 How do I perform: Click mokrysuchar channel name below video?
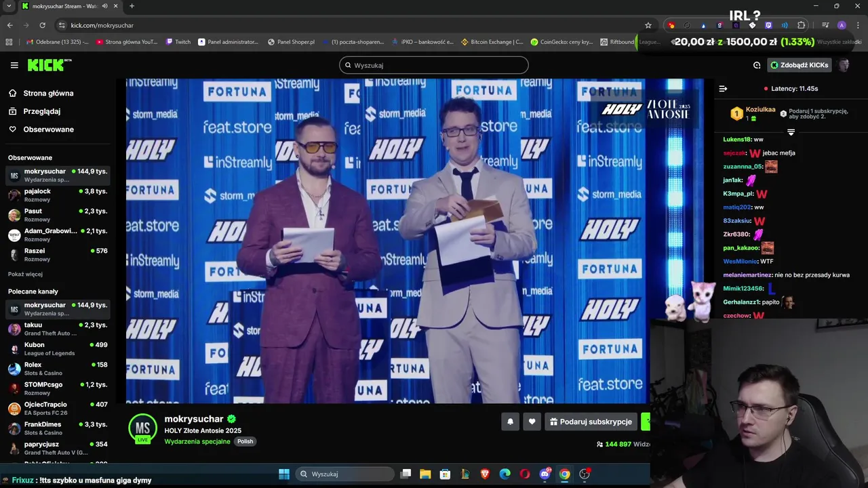[x=194, y=419]
